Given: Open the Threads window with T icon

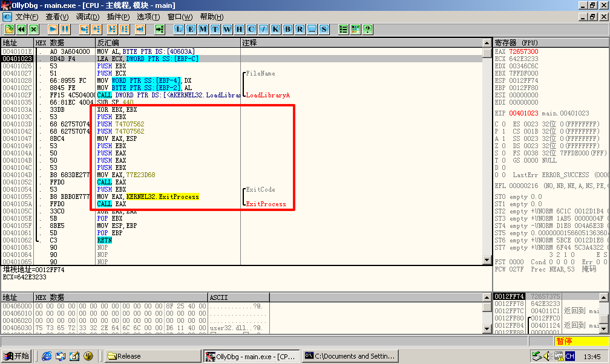Looking at the screenshot, I should click(215, 29).
